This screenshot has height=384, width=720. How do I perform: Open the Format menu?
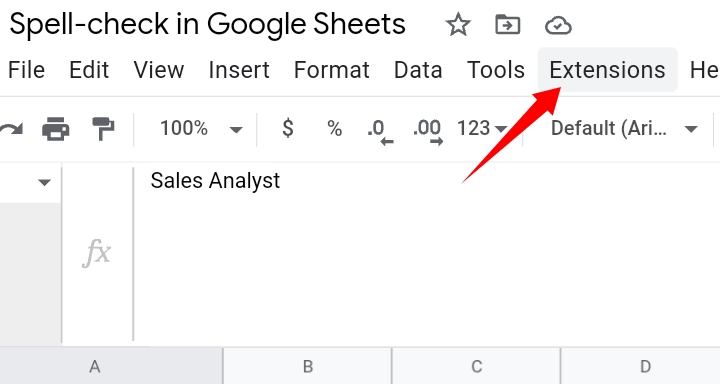(x=332, y=70)
